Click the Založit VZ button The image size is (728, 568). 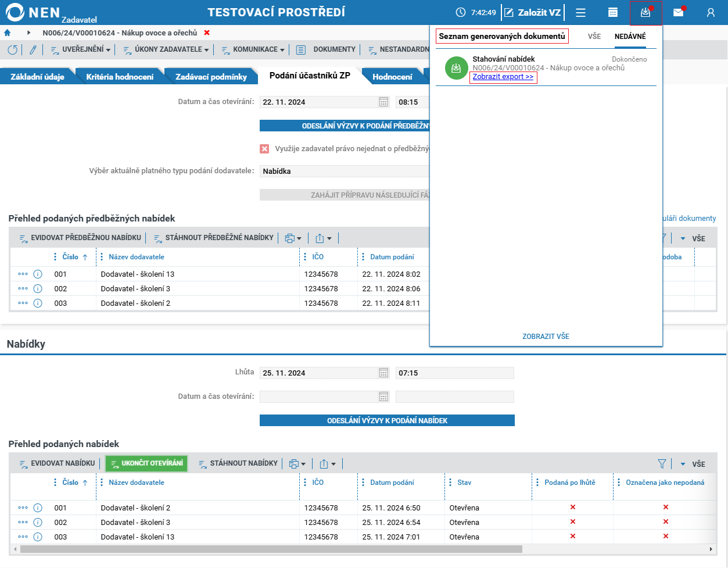(533, 13)
